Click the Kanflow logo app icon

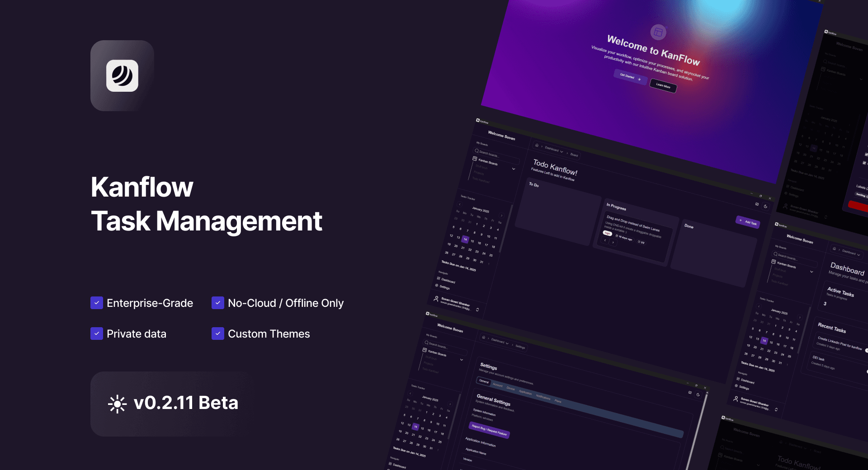[122, 75]
